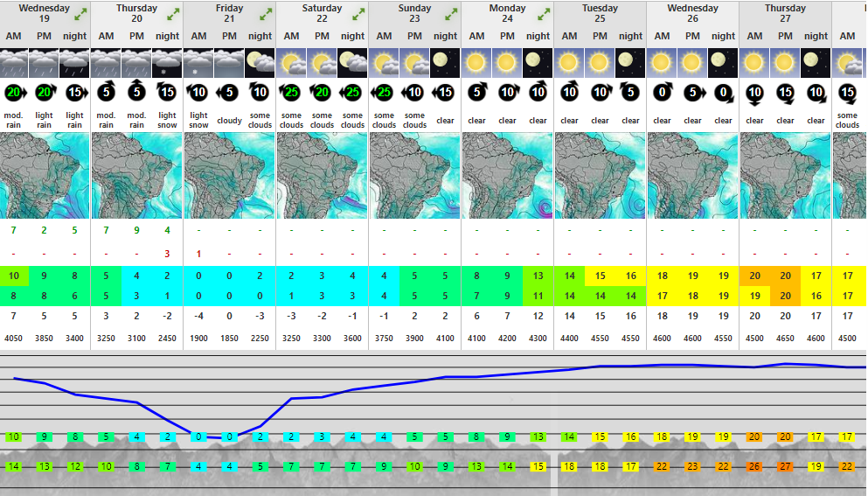Expand the Saturday 22 forecast details
This screenshot has height=496, width=868.
coord(358,14)
